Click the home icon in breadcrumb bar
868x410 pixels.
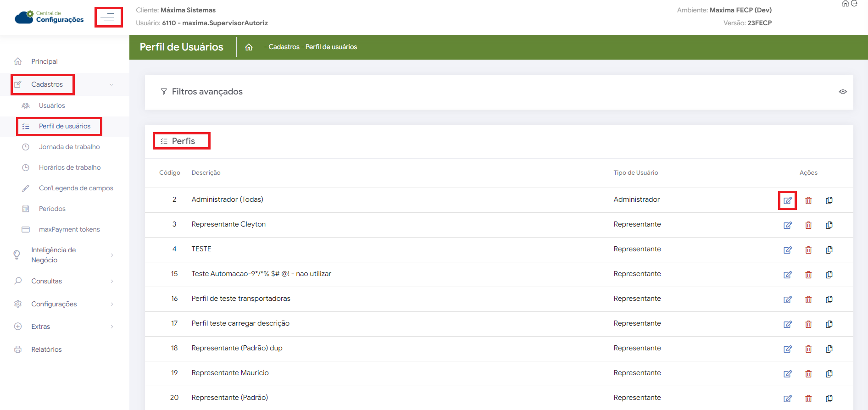pos(249,47)
